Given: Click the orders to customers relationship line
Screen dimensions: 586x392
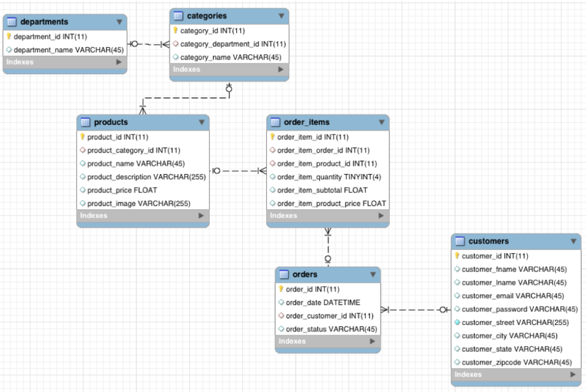Looking at the screenshot, I should point(415,310).
